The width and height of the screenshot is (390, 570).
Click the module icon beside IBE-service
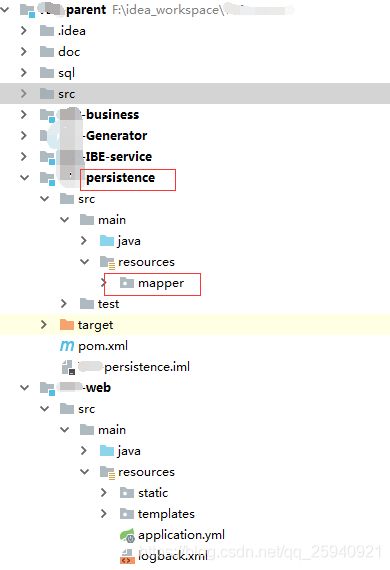48,157
